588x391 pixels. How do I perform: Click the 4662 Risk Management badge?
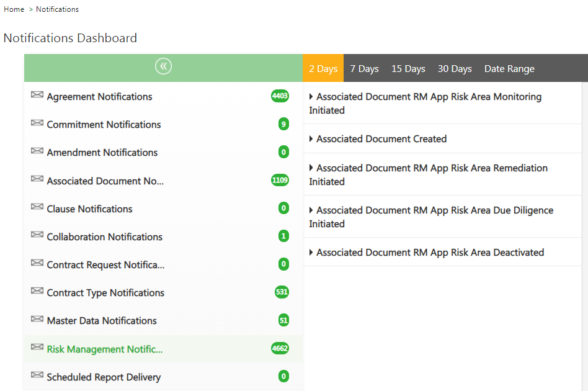280,349
